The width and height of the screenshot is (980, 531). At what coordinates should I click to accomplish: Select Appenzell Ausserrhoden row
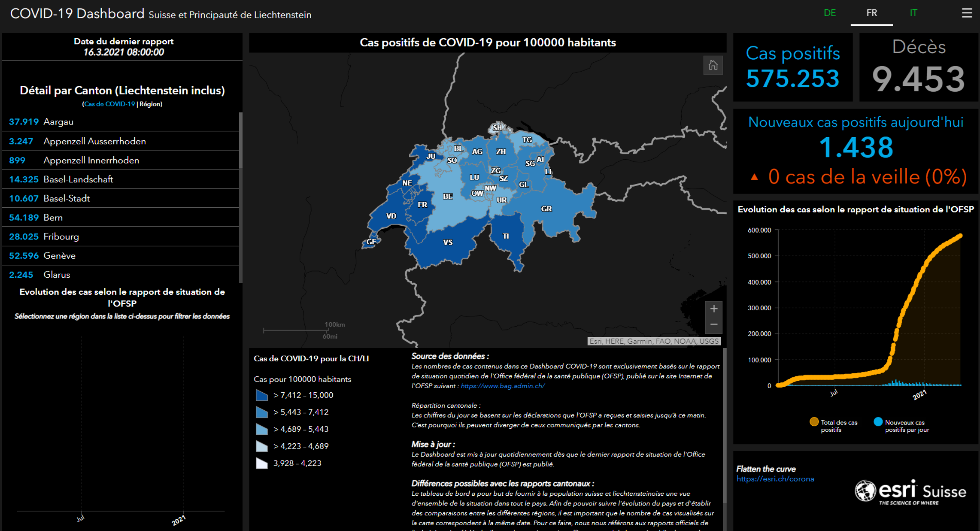(121, 141)
